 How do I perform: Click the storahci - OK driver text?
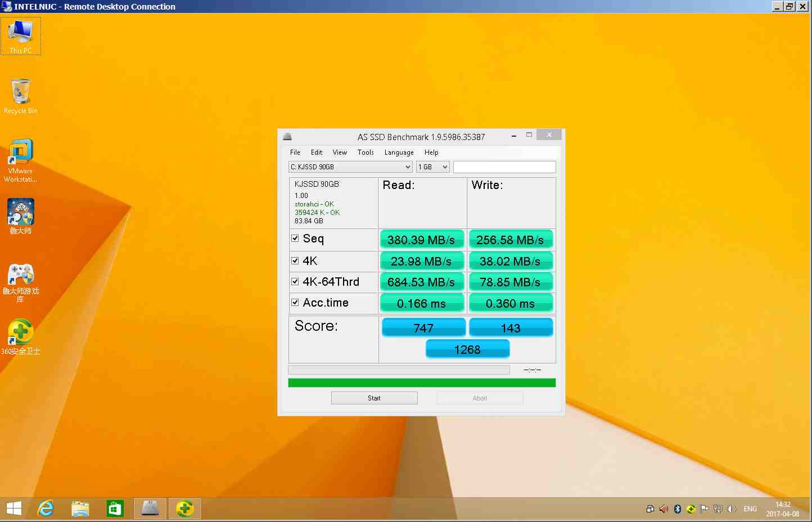314,204
